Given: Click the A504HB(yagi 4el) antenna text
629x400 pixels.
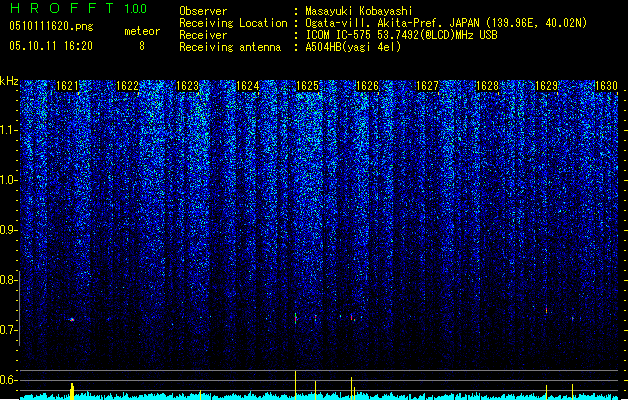Looking at the screenshot, I should tap(353, 47).
